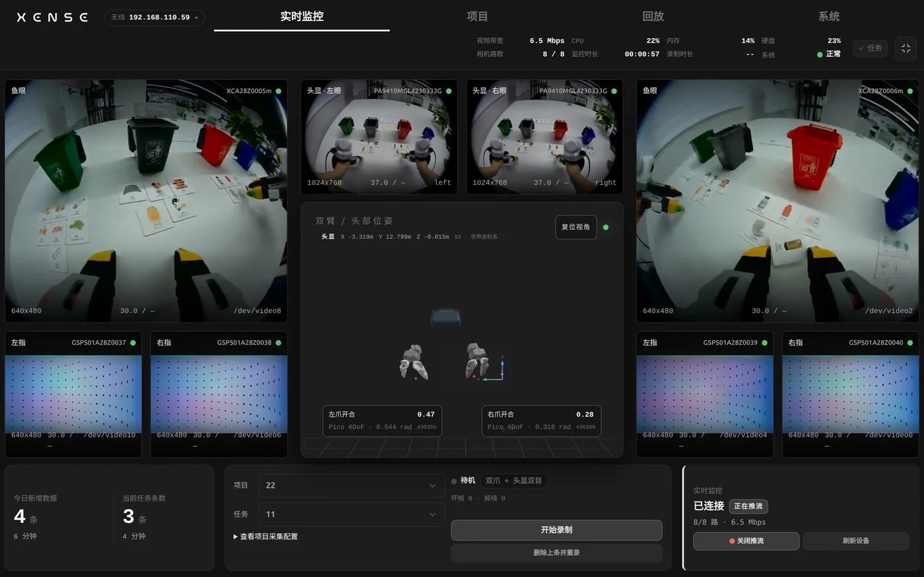Open the 右指 tactile feed GSPS01A28Z0040
The width and height of the screenshot is (924, 577).
click(x=850, y=394)
